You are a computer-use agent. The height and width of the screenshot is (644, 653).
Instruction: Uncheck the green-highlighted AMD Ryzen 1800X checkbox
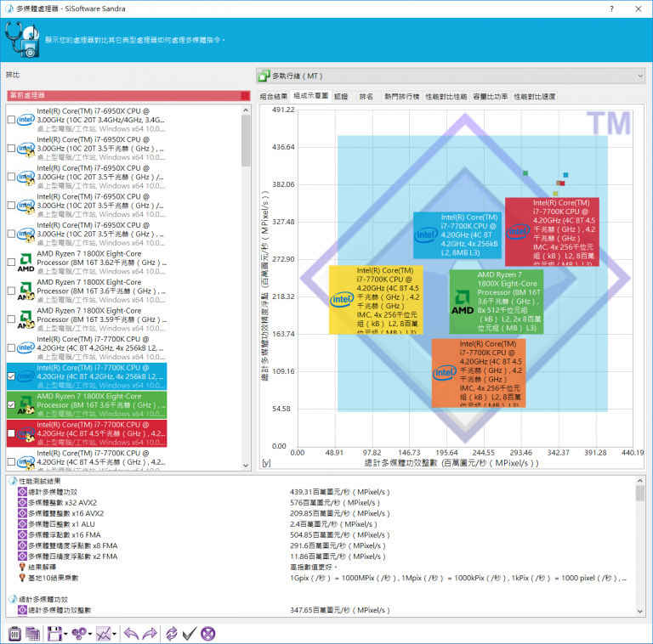tap(11, 404)
